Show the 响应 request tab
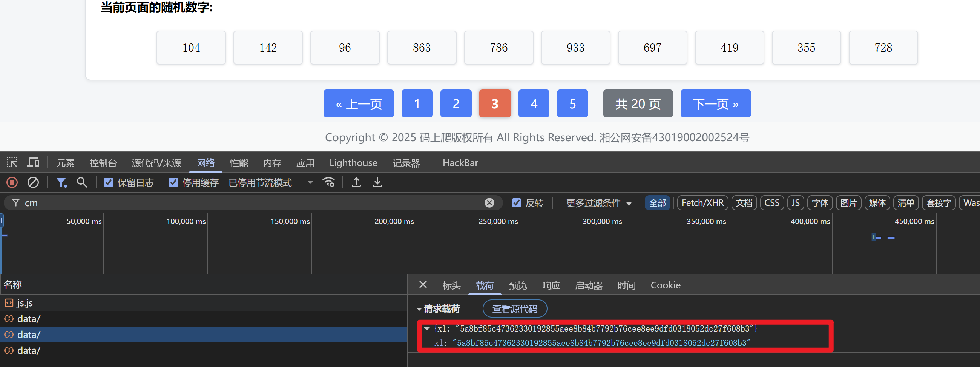Image resolution: width=980 pixels, height=367 pixels. [551, 285]
